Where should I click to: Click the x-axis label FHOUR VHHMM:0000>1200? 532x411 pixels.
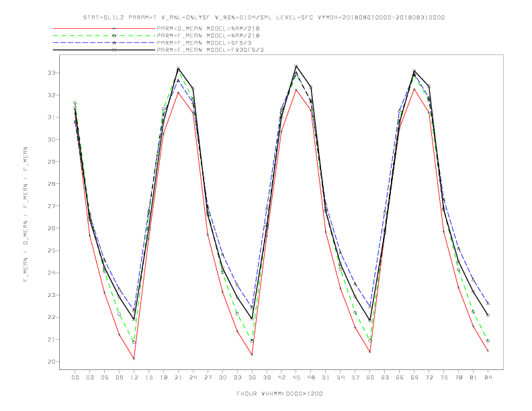279,394
